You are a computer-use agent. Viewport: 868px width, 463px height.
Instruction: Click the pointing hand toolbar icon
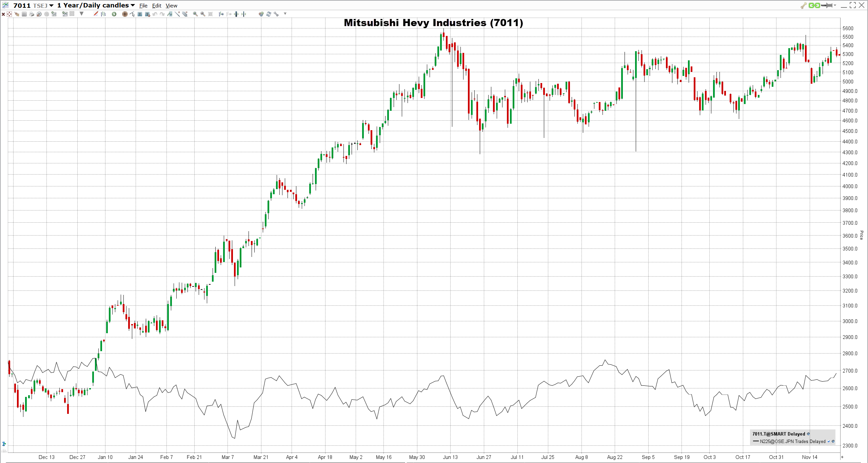tap(17, 14)
